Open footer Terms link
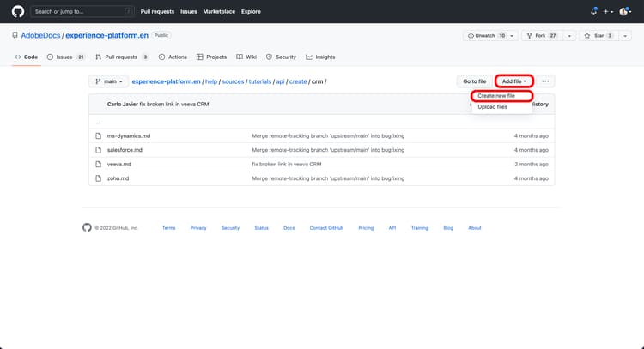The image size is (644, 349). 169,228
